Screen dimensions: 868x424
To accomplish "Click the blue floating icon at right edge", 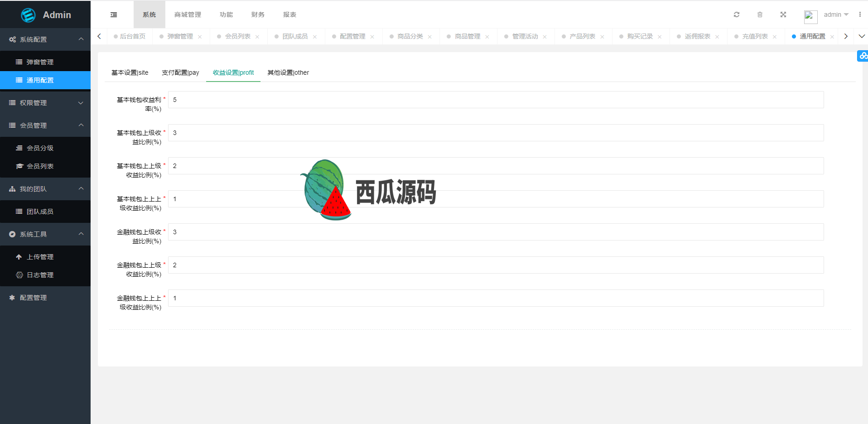I will click(x=863, y=56).
